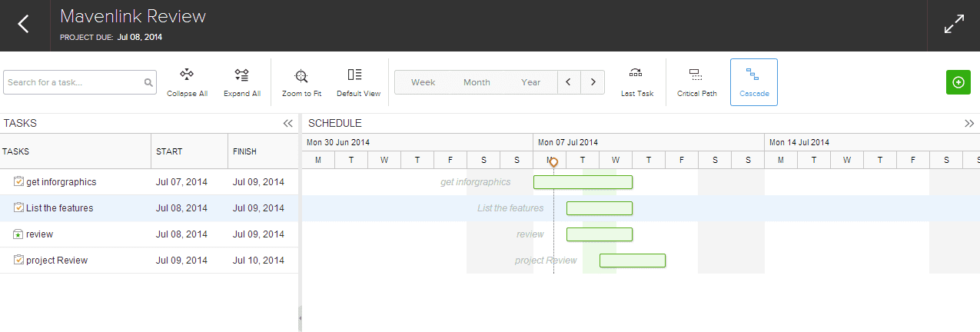Click the back arrow in header
The width and height of the screenshot is (980, 332).
[x=24, y=25]
